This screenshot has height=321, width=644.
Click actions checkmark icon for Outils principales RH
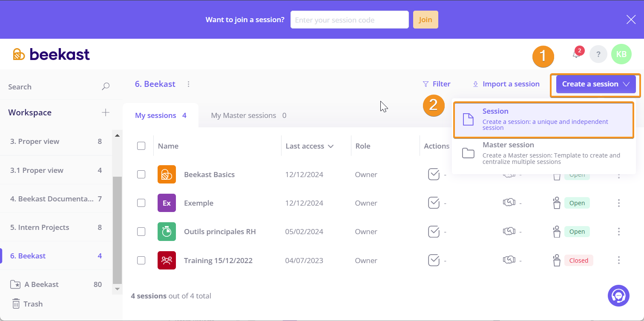(x=434, y=232)
